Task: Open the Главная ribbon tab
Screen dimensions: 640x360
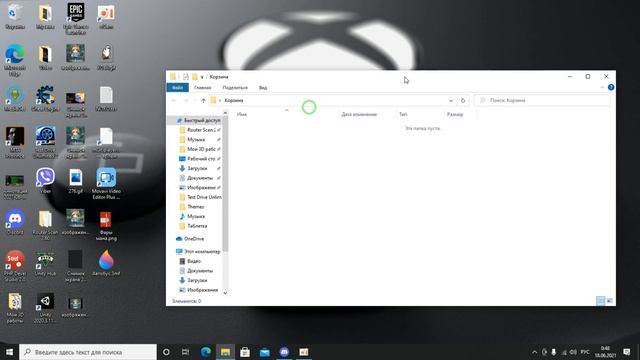Action: pyautogui.click(x=202, y=87)
